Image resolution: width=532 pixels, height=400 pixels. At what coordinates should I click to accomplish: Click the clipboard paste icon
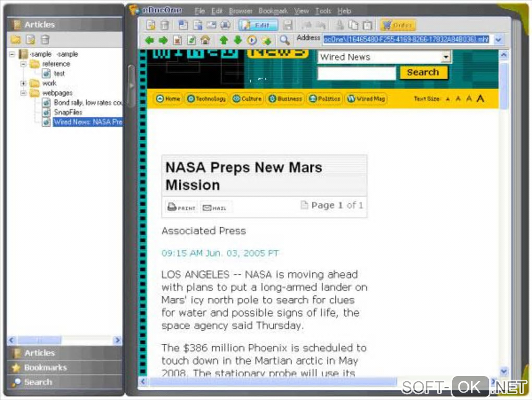[x=368, y=25]
